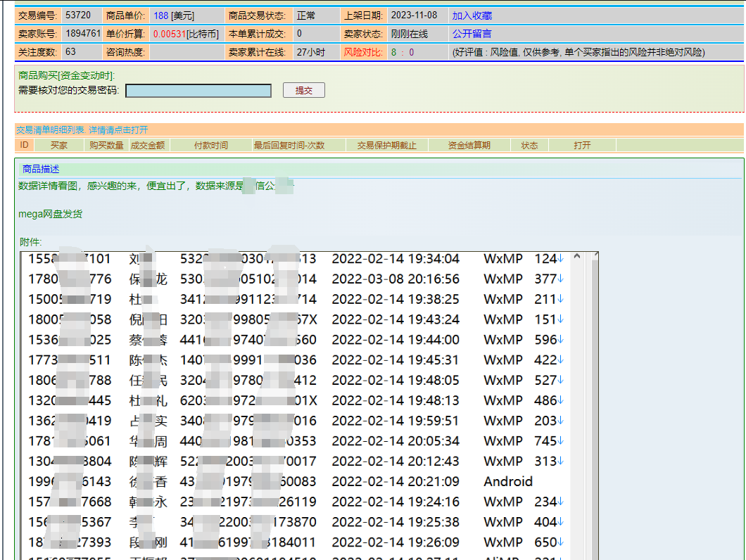Click the 成交金额 column header
The width and height of the screenshot is (746, 560).
(x=148, y=145)
